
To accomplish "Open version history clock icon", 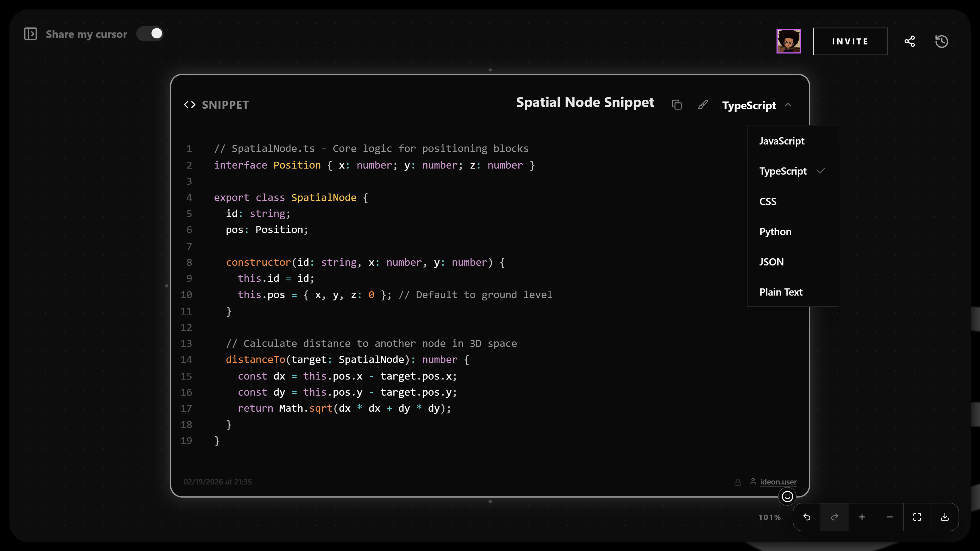I will pos(942,41).
